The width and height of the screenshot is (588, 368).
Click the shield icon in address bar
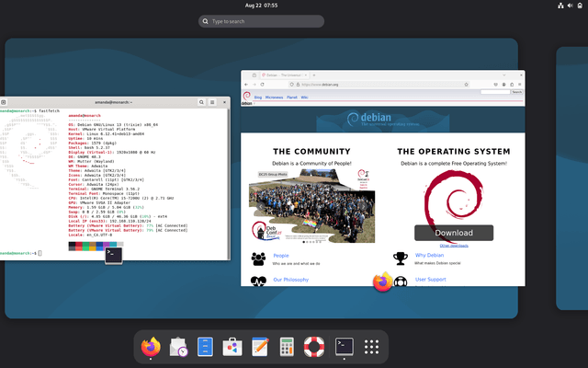[291, 85]
